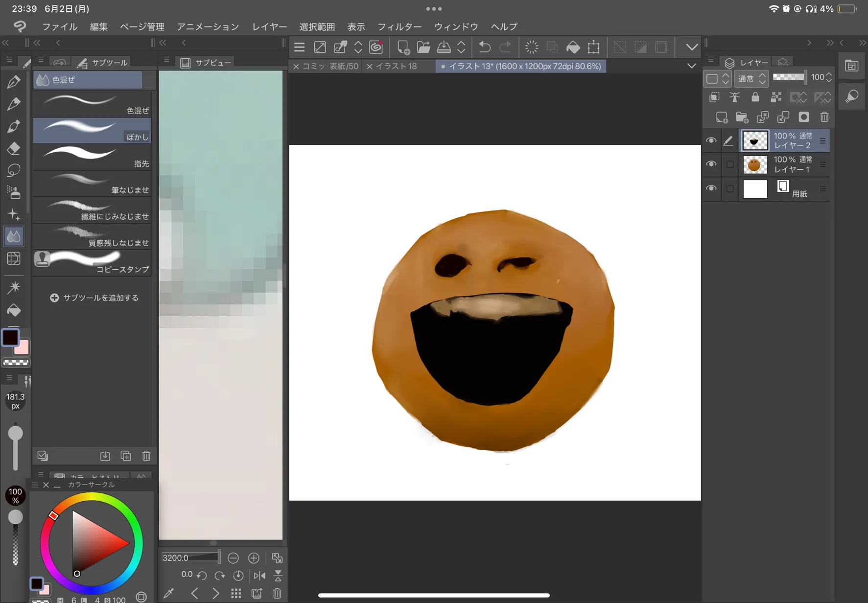Click the Save icon in command bar
Viewport: 868px width, 603px height.
[x=444, y=47]
